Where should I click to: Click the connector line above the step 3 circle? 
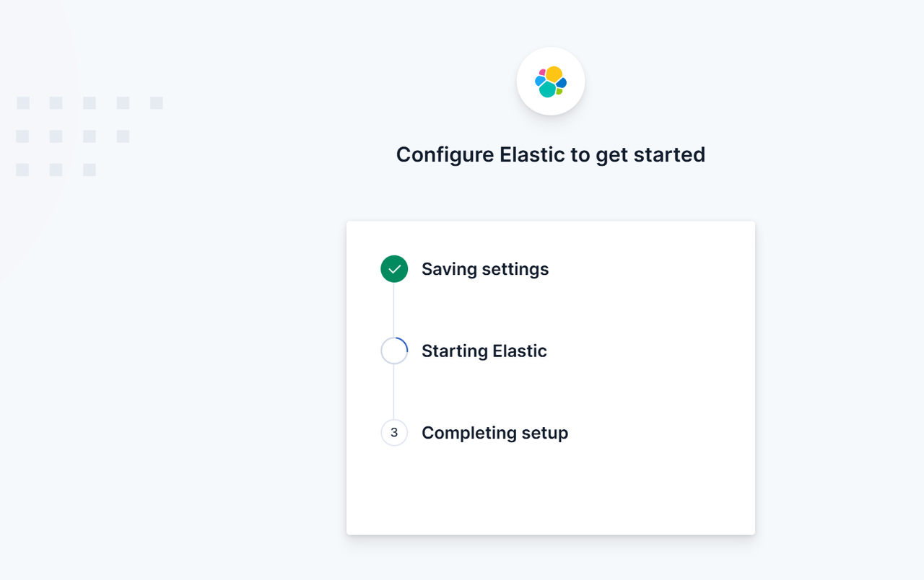pyautogui.click(x=394, y=392)
